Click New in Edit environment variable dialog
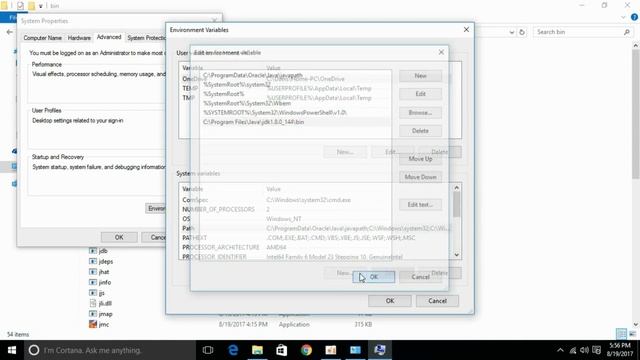The image size is (640, 360). pyautogui.click(x=420, y=76)
